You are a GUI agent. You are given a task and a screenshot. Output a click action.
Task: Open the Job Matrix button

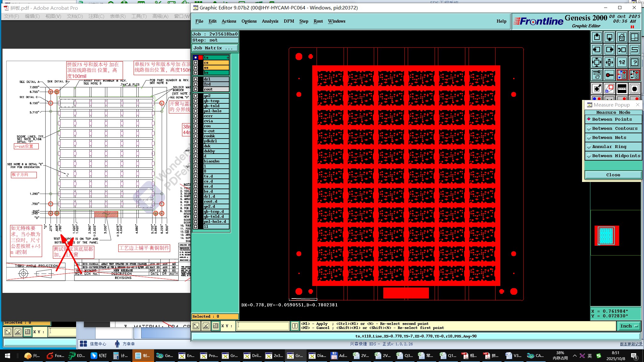pos(215,48)
